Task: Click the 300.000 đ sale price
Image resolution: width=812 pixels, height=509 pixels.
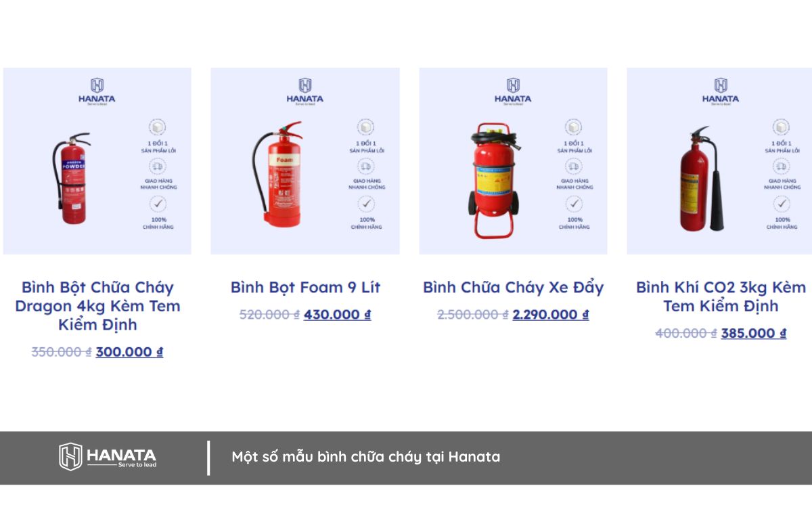Action: (x=129, y=352)
